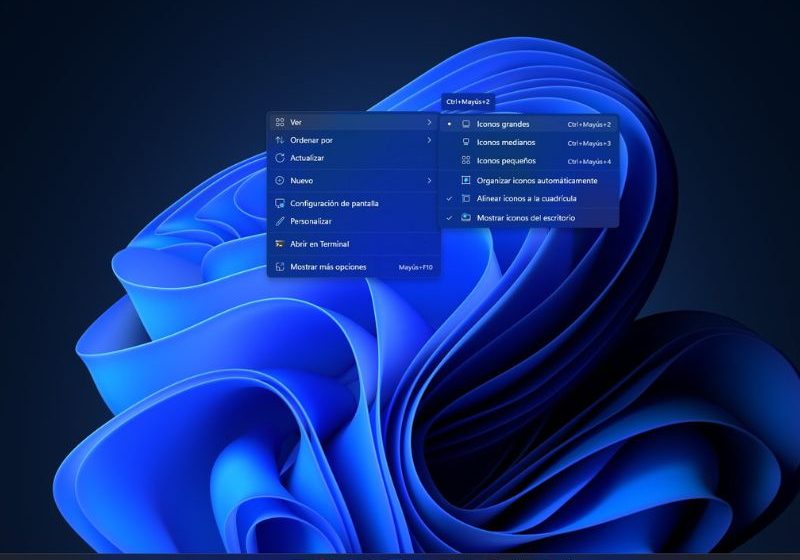
Task: Enable Organizar iconos automáticamente
Action: (x=529, y=180)
